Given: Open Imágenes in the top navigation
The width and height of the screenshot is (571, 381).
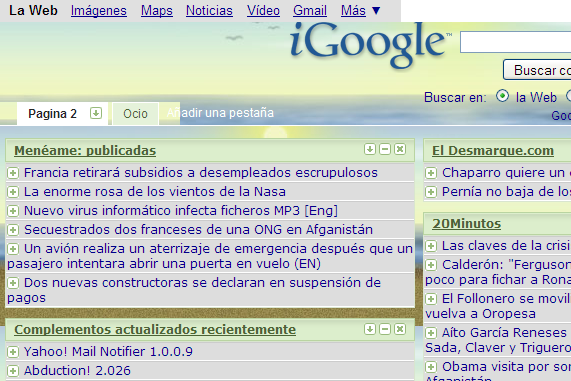Looking at the screenshot, I should coord(99,11).
